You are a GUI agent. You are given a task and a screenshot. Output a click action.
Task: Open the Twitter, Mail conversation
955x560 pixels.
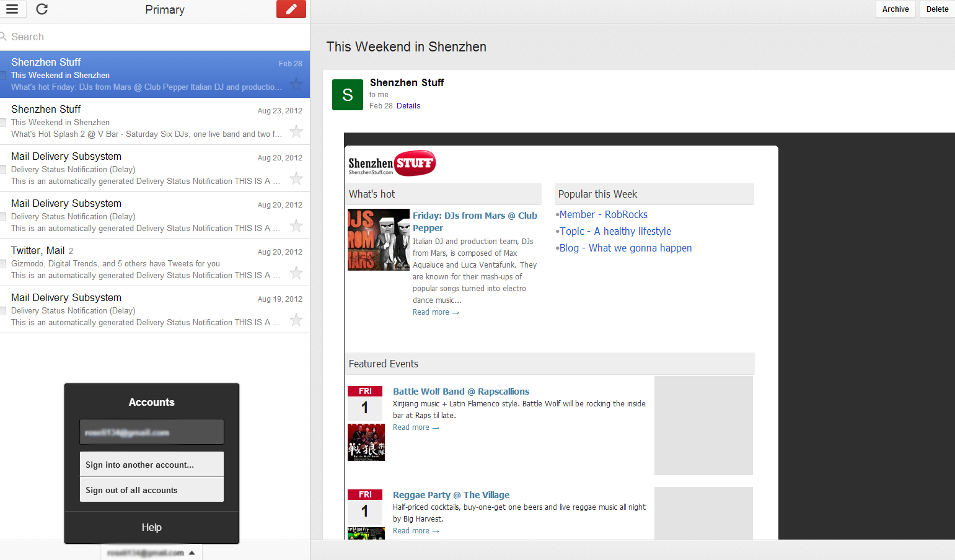(155, 263)
